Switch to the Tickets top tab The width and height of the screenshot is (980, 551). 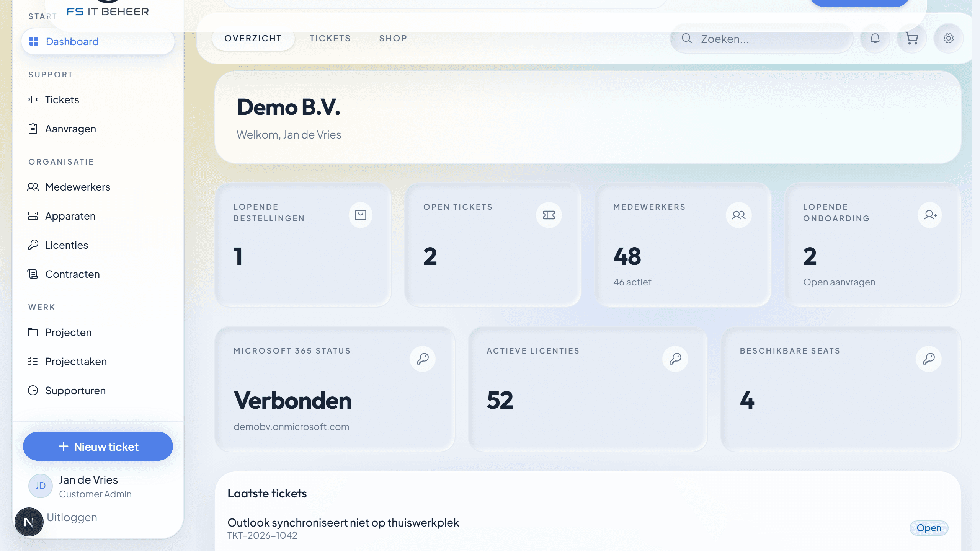[330, 38]
